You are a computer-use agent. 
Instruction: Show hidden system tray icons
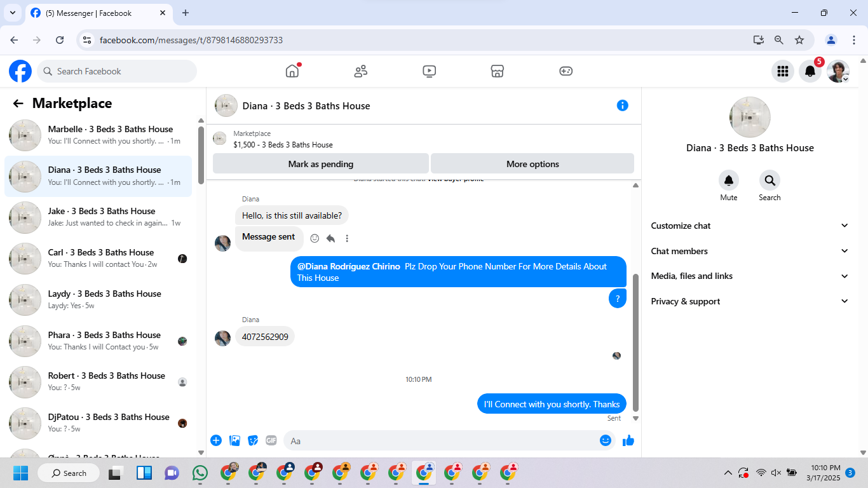(728, 473)
